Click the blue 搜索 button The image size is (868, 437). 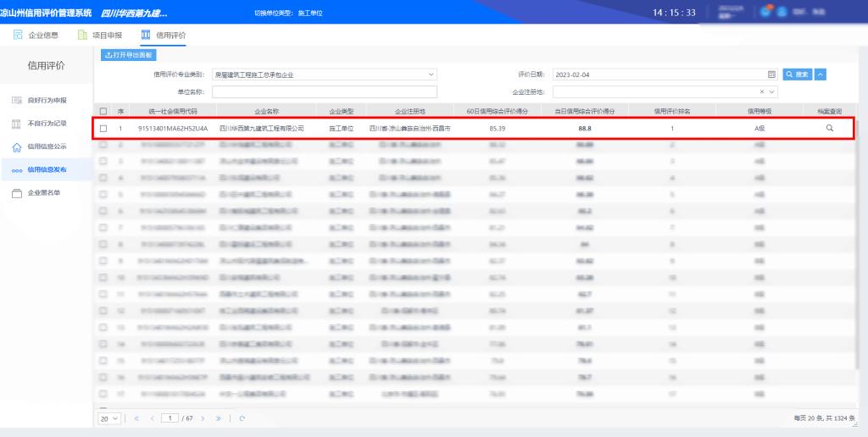tap(798, 75)
